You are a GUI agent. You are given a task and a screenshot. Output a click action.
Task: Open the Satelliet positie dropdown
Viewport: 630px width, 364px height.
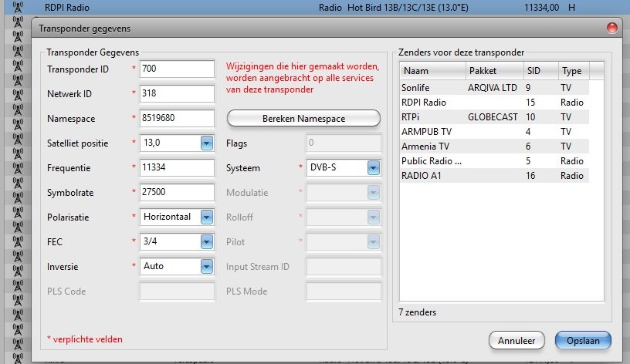click(x=207, y=143)
